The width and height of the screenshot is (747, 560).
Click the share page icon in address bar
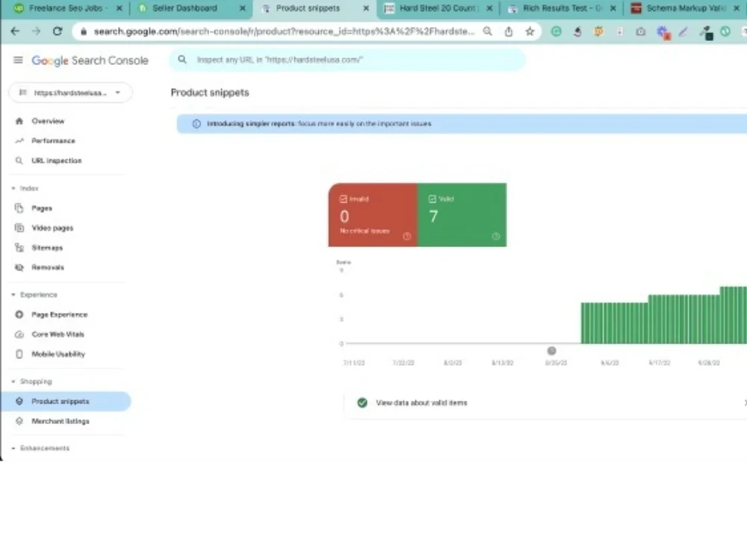(x=509, y=31)
